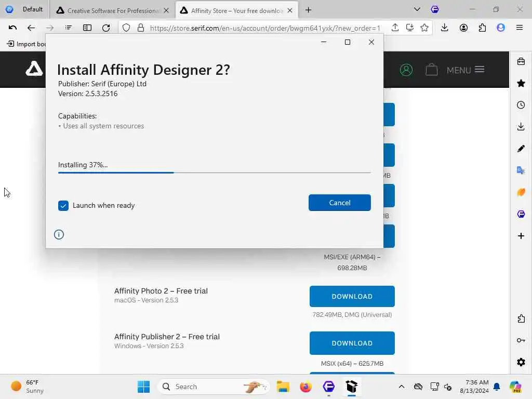Click the undo closed tab icon

[12, 28]
